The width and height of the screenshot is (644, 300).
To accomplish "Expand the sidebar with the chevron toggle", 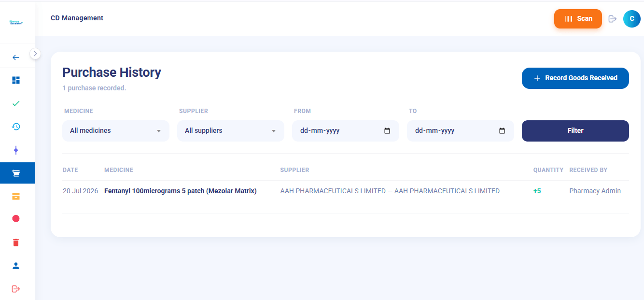I will (35, 54).
